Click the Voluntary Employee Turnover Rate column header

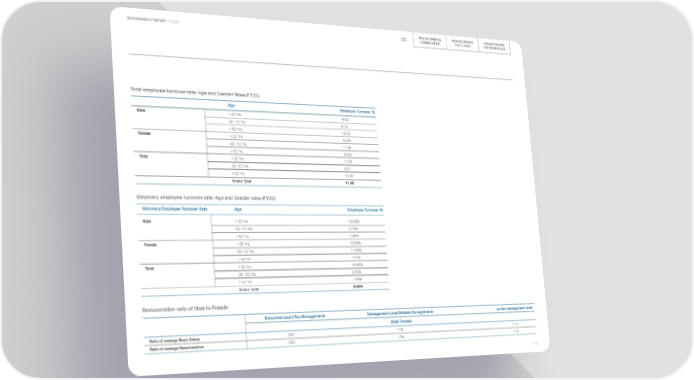(x=175, y=209)
